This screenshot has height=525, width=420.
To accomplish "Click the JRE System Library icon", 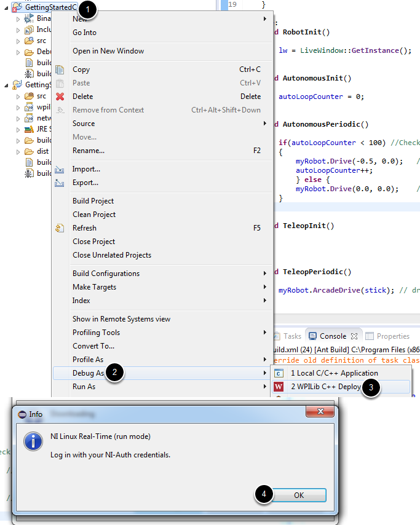I will [29, 129].
